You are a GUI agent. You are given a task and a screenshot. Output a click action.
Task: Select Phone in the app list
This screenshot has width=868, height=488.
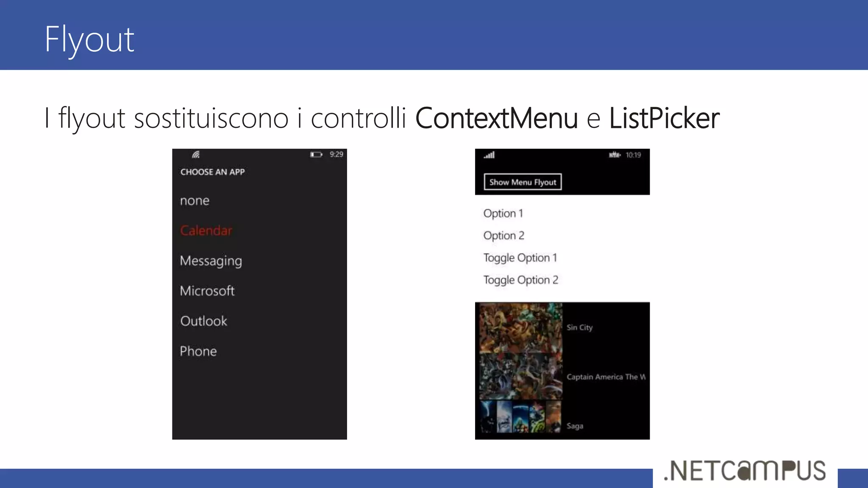(x=198, y=351)
